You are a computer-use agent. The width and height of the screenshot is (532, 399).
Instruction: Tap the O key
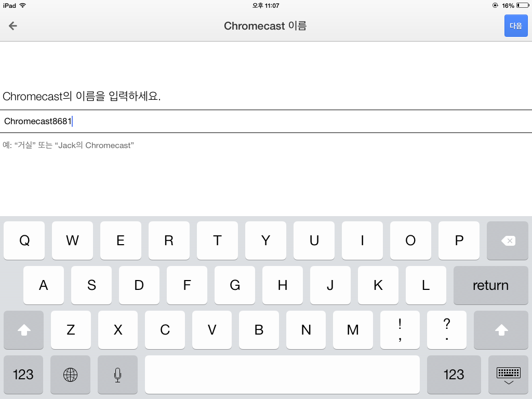(x=410, y=241)
